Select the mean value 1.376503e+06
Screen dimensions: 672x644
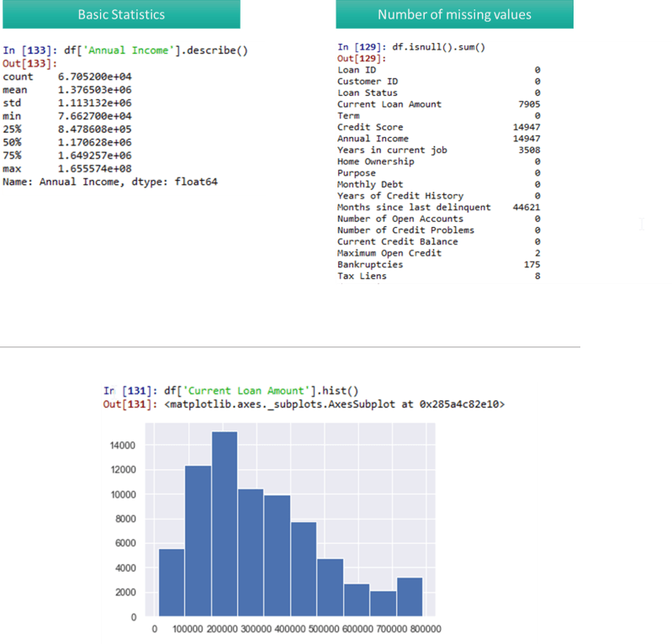click(x=95, y=90)
